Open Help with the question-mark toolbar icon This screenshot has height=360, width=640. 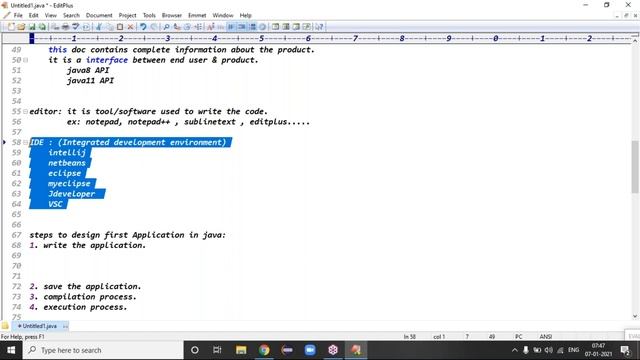pos(319,27)
